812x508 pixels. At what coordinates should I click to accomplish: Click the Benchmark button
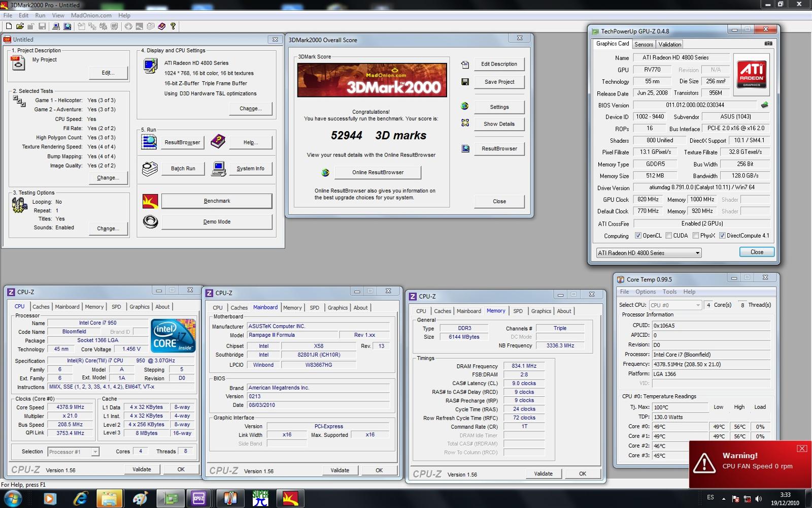coord(217,201)
